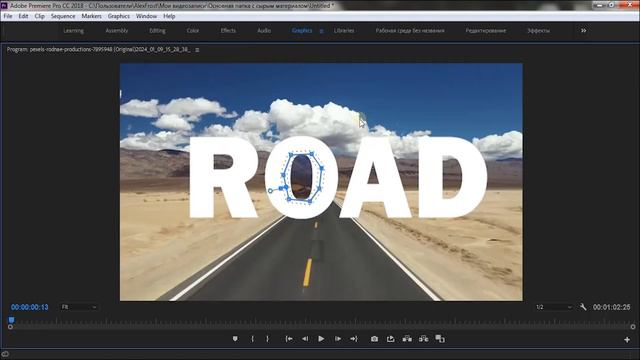640x360 pixels.
Task: Select the Graphics workspace tab
Action: [302, 31]
